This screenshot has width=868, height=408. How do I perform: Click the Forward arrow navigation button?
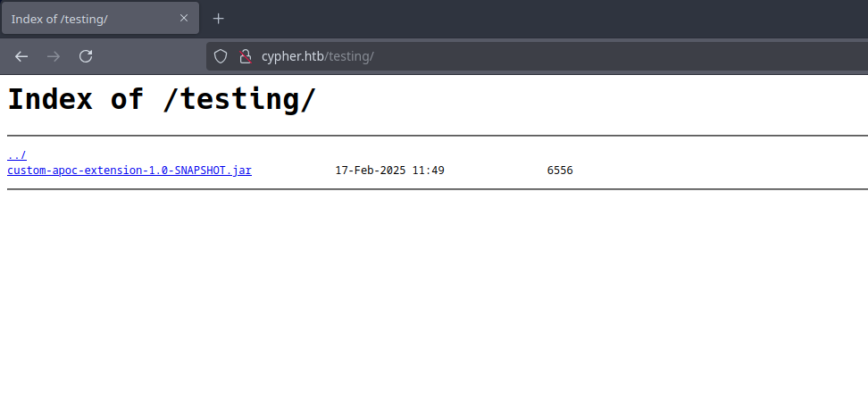54,56
